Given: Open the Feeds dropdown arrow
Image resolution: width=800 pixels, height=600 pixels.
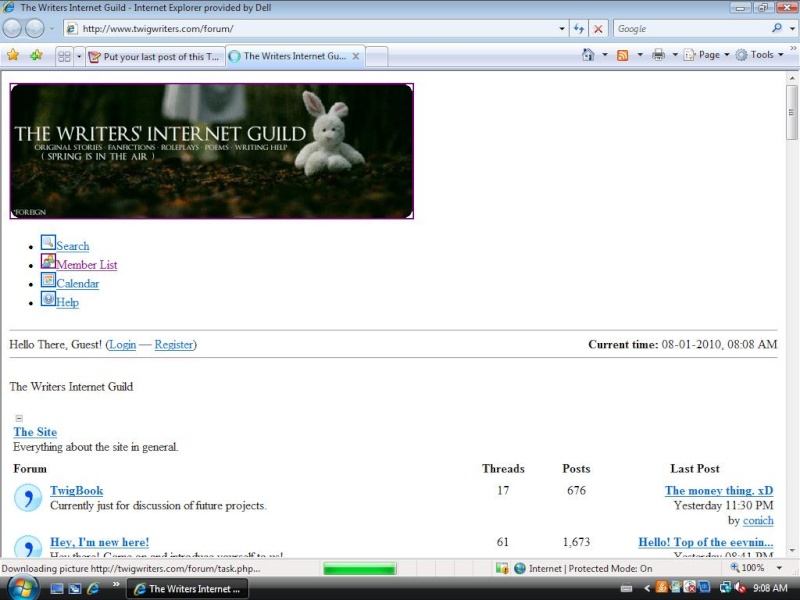Looking at the screenshot, I should 640,55.
